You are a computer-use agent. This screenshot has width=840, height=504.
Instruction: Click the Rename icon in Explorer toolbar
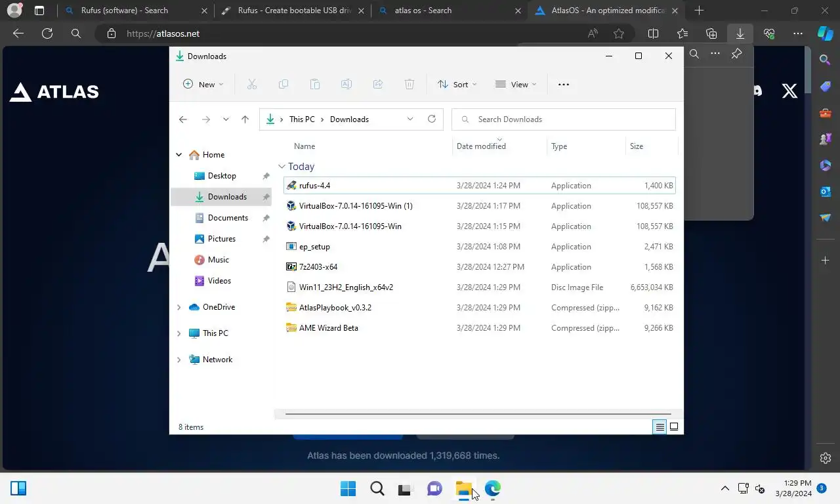click(346, 84)
